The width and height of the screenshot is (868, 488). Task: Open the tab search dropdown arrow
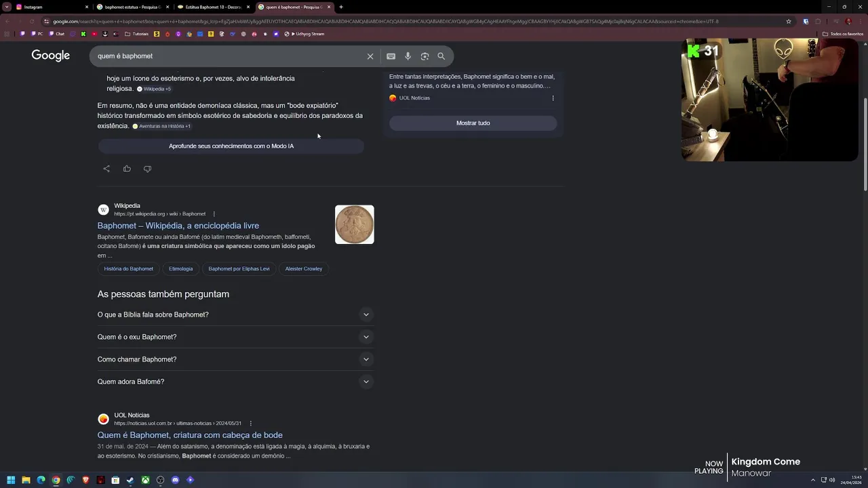coord(6,7)
